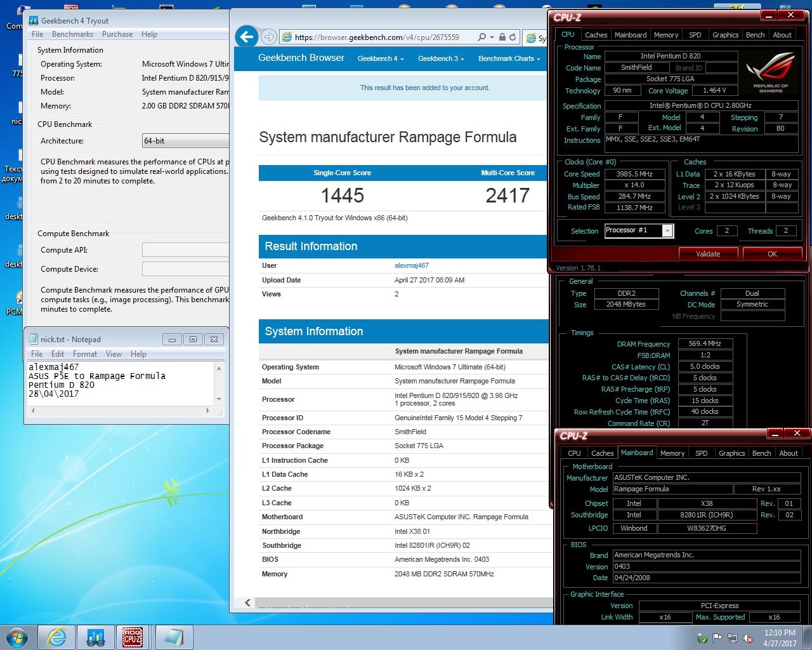Click the Core Speed value 3985.5 MHz
Viewport: 812px width, 650px height.
(x=634, y=174)
